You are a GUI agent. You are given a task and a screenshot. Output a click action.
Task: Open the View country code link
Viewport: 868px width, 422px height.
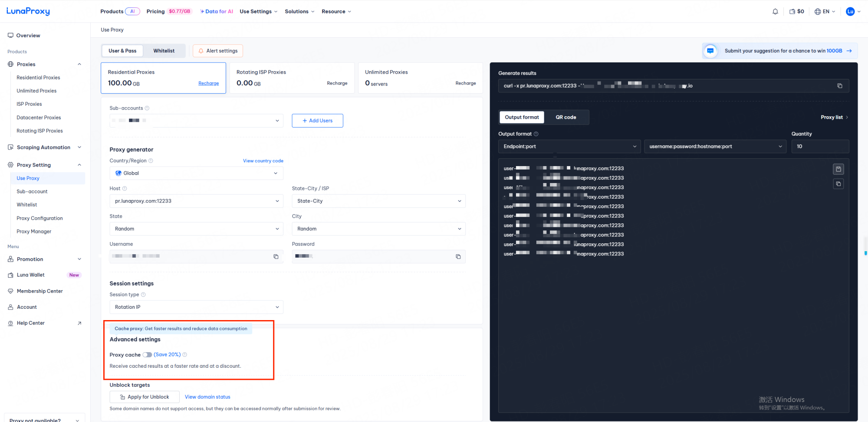coord(263,161)
